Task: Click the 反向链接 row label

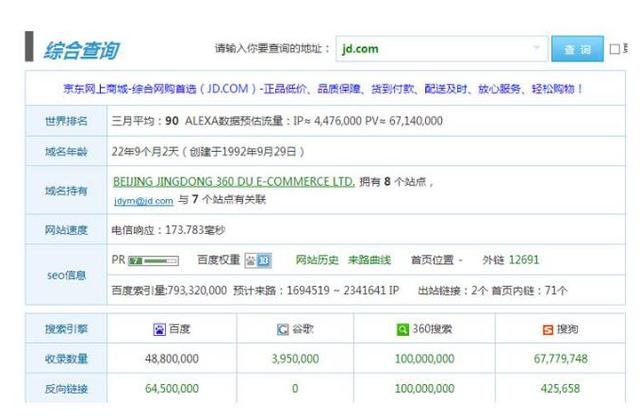Action: pyautogui.click(x=66, y=389)
